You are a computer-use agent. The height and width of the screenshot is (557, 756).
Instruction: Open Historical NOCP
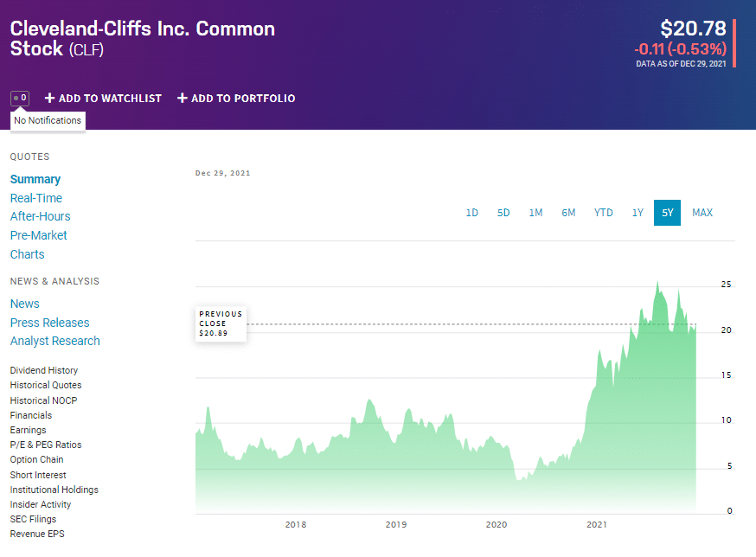(43, 400)
